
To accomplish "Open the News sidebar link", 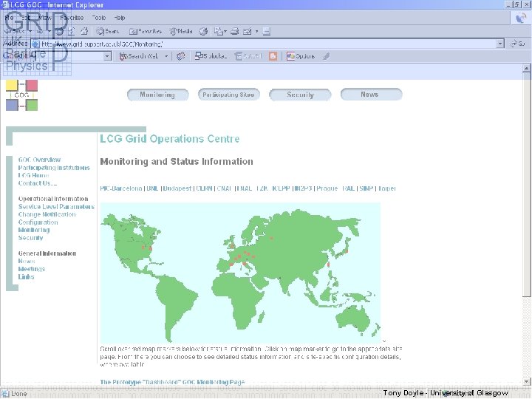I will tap(27, 261).
